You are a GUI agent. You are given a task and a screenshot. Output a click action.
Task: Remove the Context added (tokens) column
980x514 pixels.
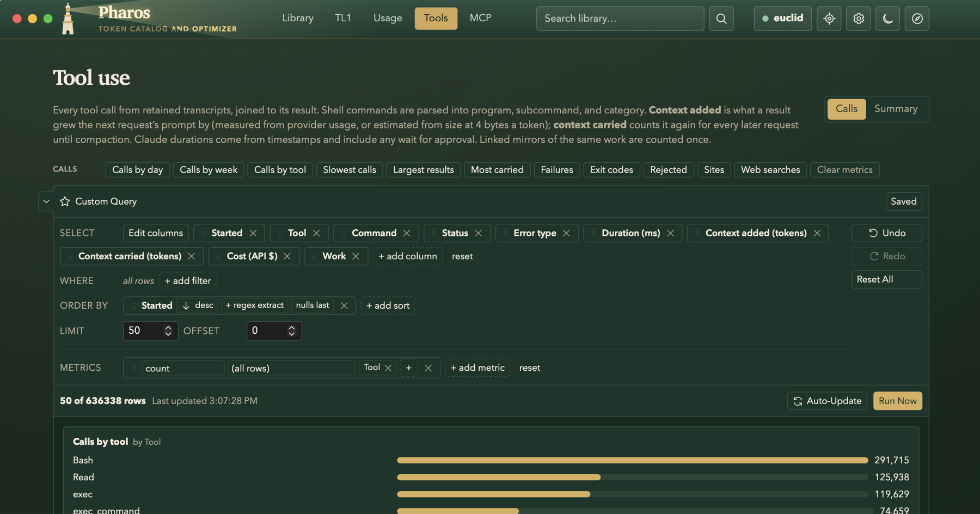coord(817,233)
